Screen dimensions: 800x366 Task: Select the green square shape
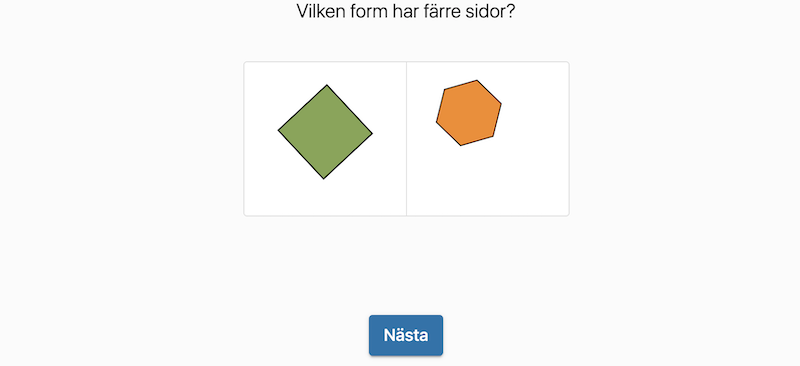(x=325, y=132)
